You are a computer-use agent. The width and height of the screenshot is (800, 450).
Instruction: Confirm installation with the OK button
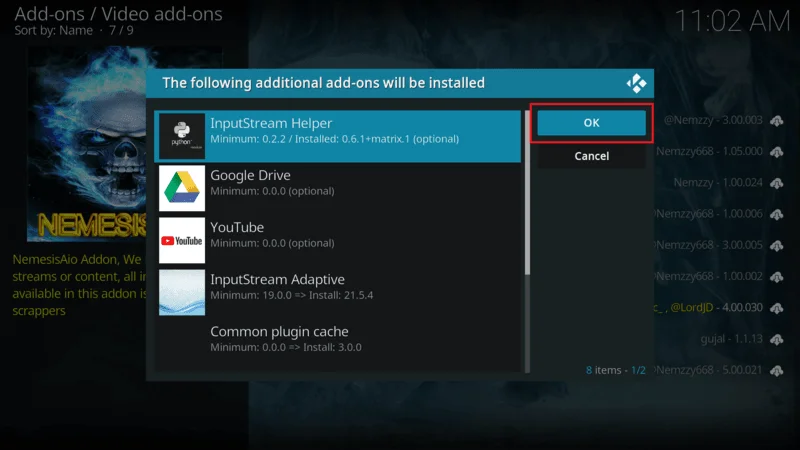pos(591,123)
